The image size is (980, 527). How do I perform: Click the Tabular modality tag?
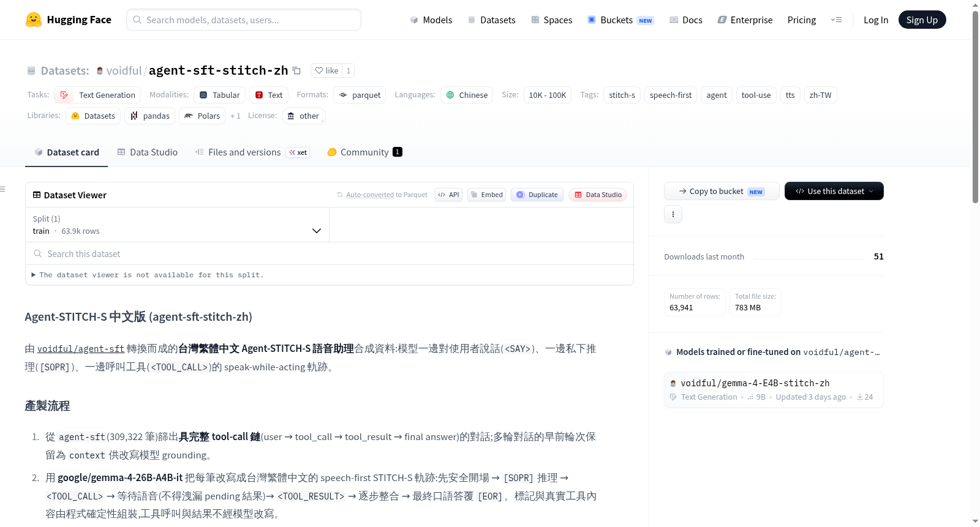click(x=220, y=95)
